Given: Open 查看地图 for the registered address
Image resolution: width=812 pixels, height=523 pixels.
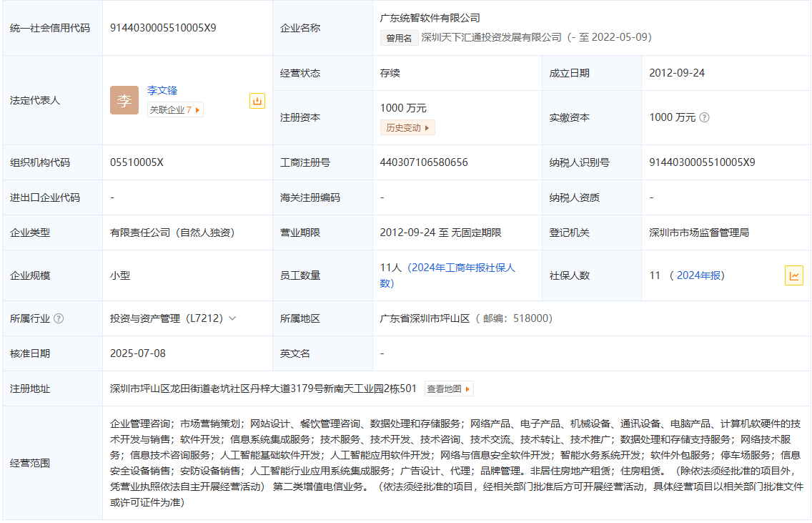Looking at the screenshot, I should (449, 389).
